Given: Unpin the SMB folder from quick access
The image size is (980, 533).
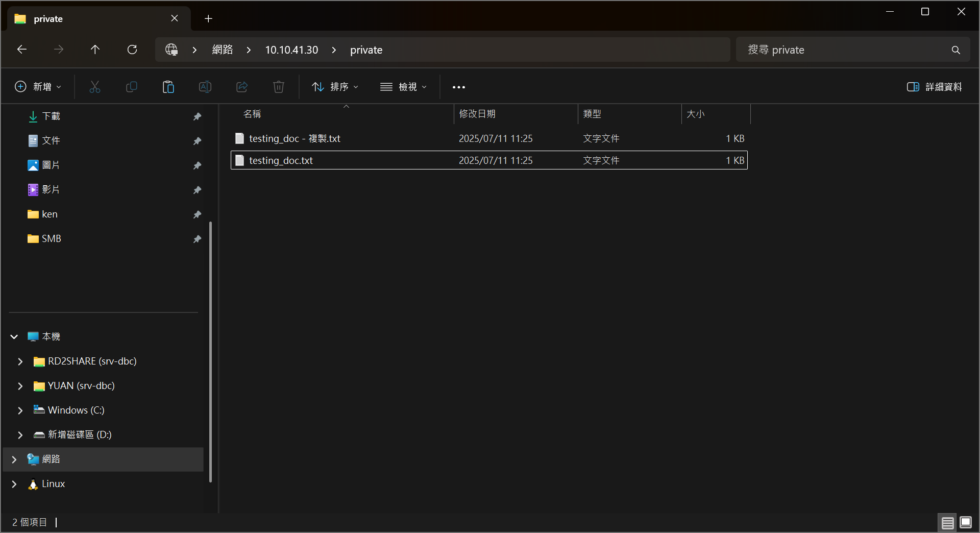Looking at the screenshot, I should coord(197,239).
